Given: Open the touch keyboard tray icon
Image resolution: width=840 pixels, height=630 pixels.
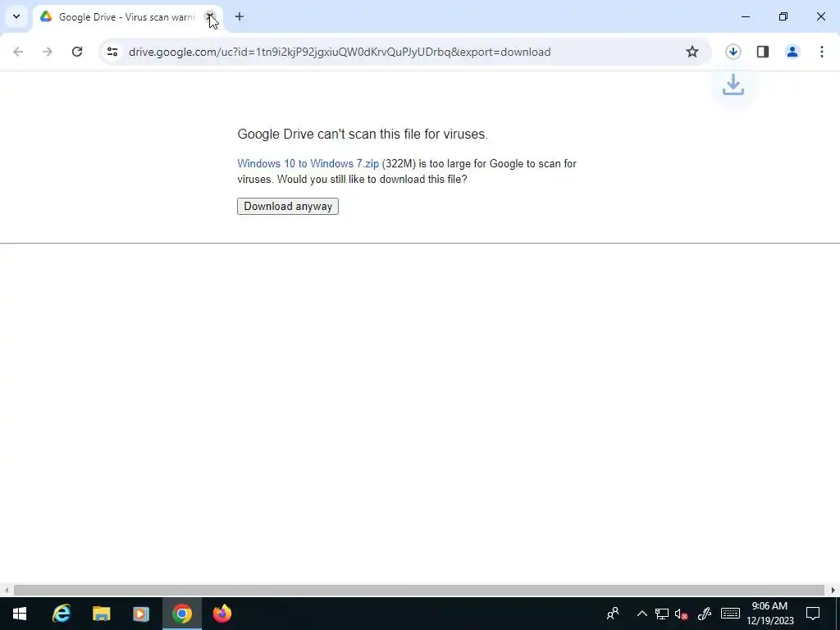Looking at the screenshot, I should click(x=730, y=614).
